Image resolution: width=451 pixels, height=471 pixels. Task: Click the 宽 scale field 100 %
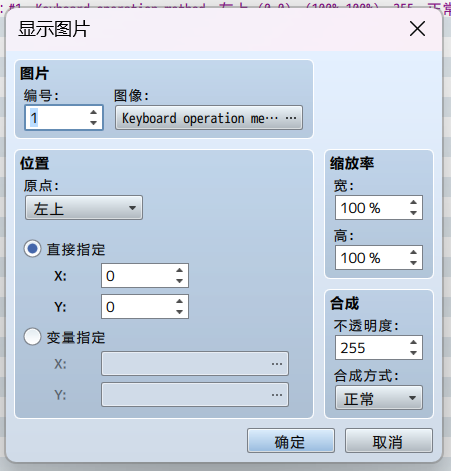pos(379,208)
